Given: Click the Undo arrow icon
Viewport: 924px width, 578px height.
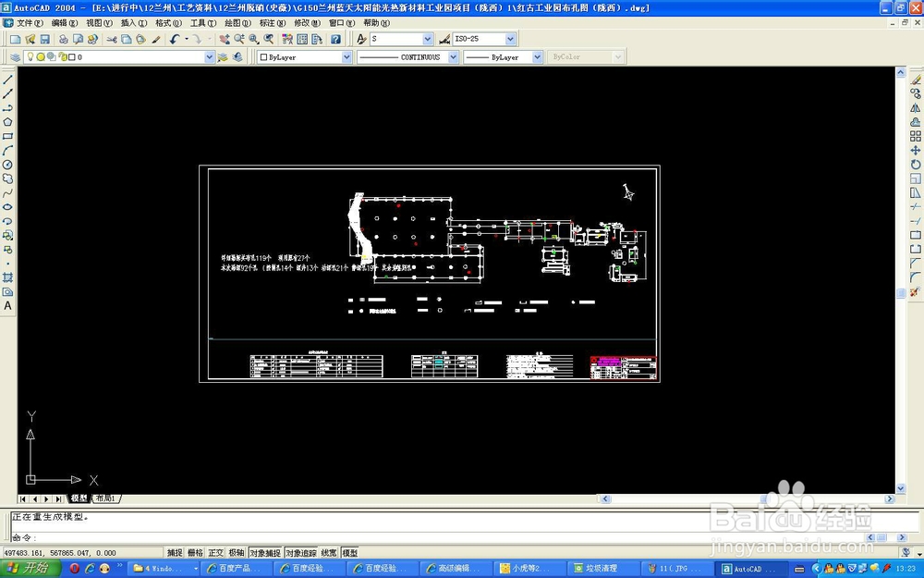Looking at the screenshot, I should tap(175, 39).
